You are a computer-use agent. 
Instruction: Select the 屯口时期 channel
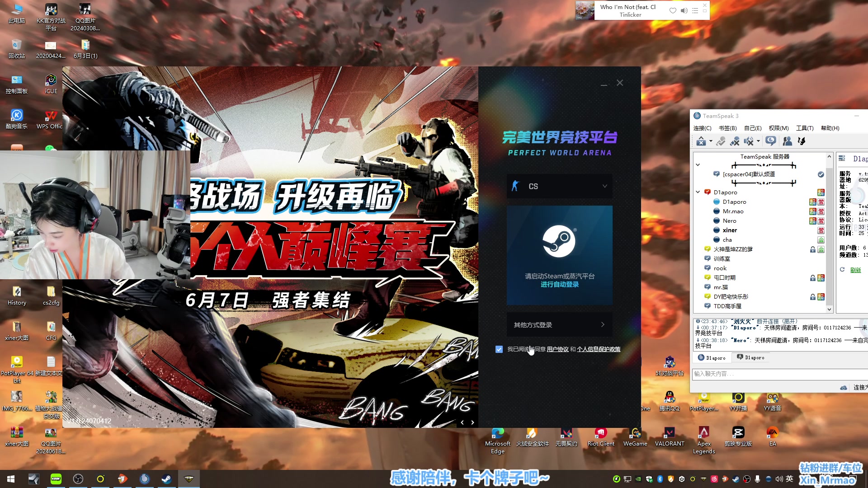click(x=724, y=278)
